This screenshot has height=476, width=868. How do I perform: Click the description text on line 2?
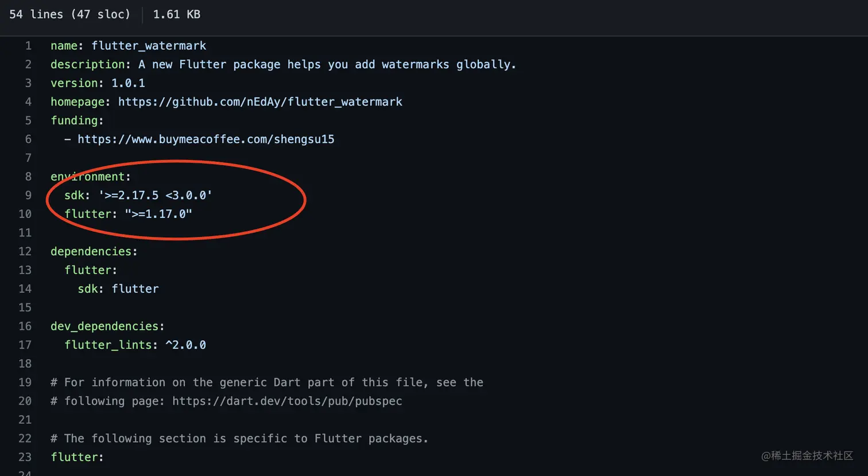point(327,65)
